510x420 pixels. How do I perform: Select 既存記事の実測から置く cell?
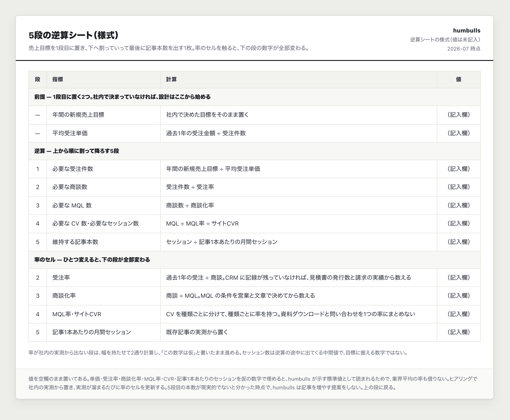click(x=299, y=332)
